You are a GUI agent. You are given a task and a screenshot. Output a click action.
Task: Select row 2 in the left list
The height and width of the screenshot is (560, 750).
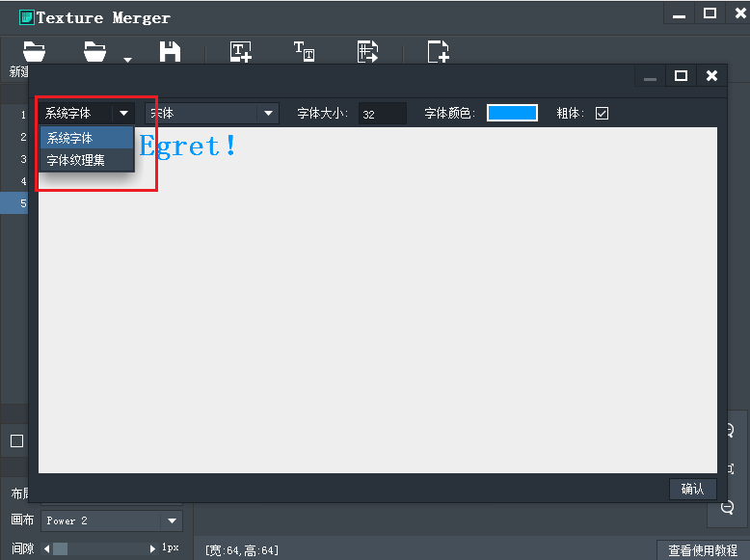[14, 137]
